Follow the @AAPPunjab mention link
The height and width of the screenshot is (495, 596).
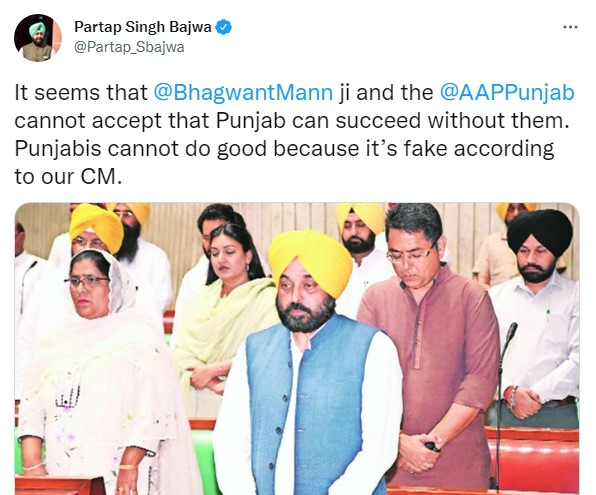(507, 92)
